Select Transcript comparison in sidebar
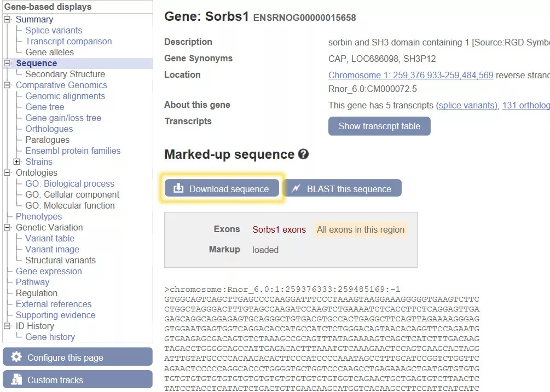Screen dimensions: 550x392 (x=68, y=41)
